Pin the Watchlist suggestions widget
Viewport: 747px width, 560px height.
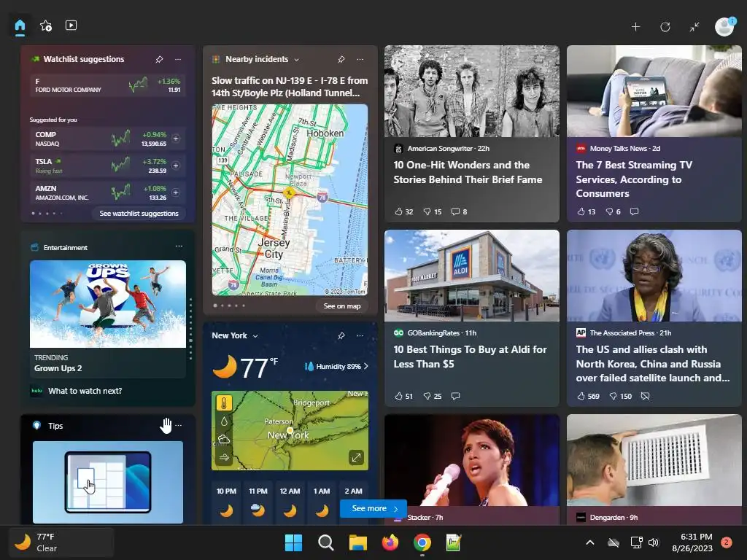point(159,59)
